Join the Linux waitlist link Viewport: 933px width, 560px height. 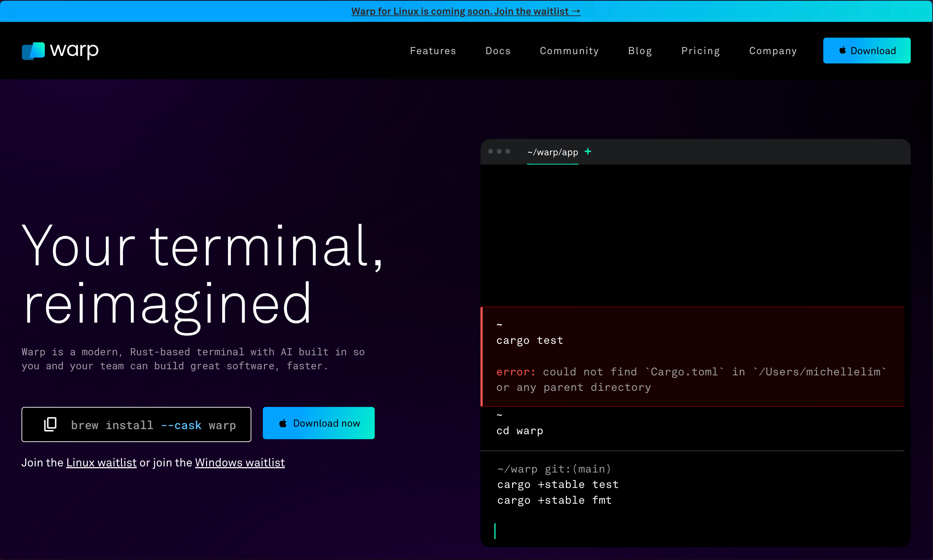pyautogui.click(x=101, y=462)
